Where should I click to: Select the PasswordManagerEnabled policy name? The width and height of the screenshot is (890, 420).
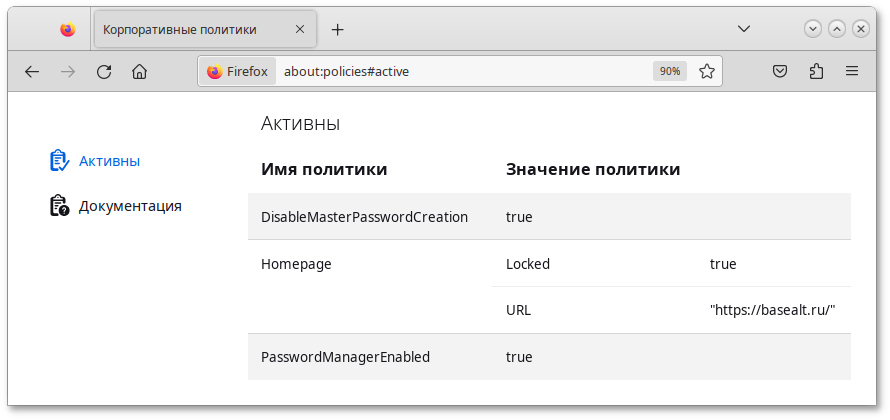(346, 357)
